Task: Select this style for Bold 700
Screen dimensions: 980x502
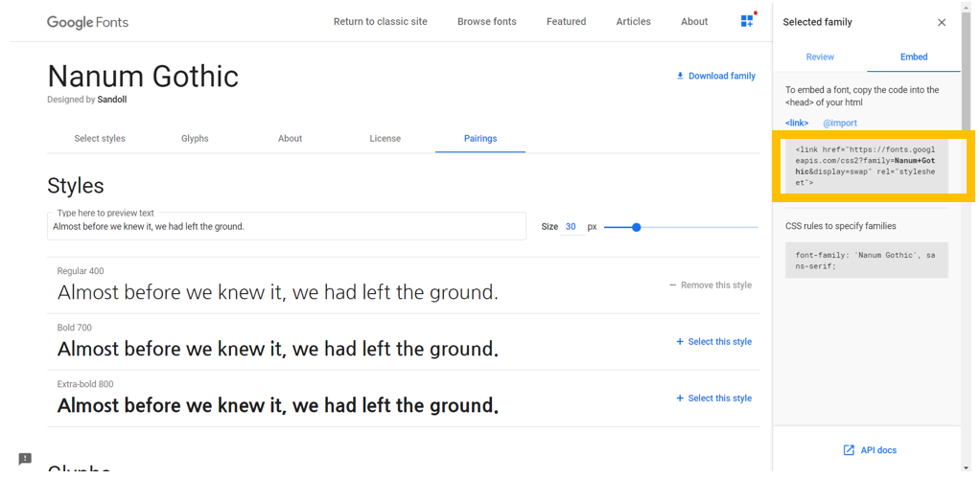Action: click(713, 342)
